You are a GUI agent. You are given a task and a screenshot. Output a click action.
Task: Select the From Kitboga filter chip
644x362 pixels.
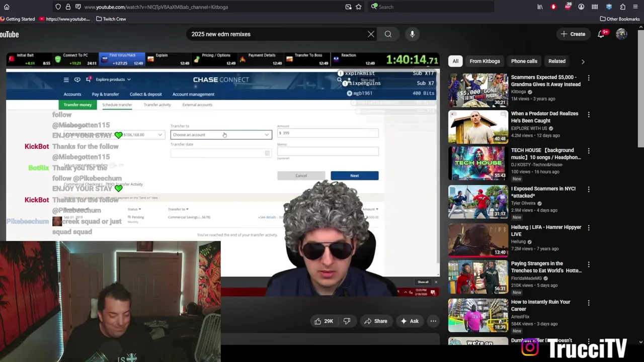(x=485, y=61)
